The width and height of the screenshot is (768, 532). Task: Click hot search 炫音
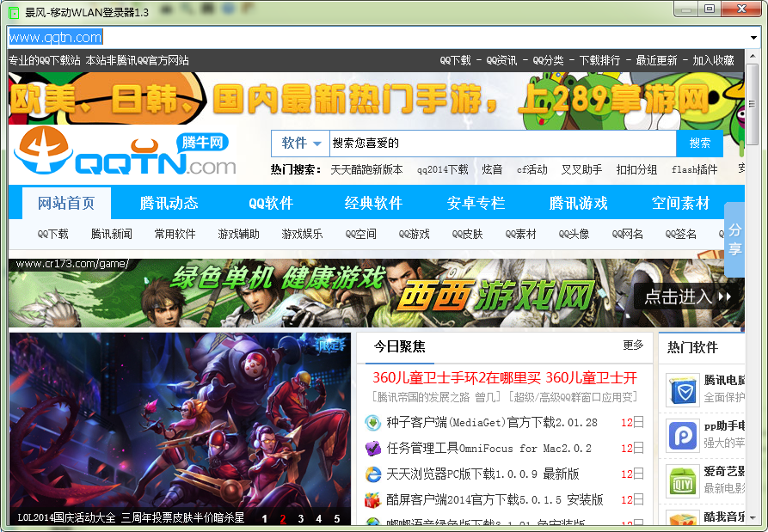point(492,169)
